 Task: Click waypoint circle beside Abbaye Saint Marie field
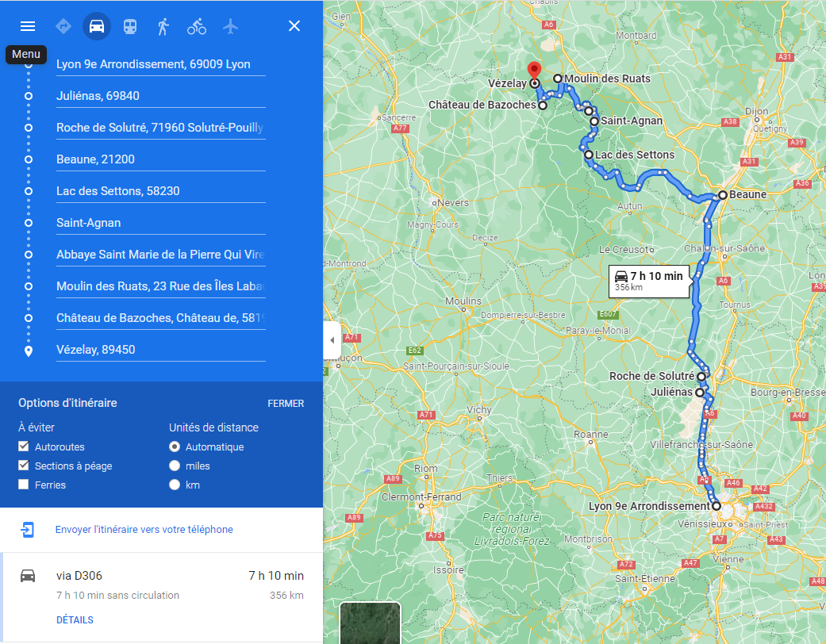click(x=29, y=255)
